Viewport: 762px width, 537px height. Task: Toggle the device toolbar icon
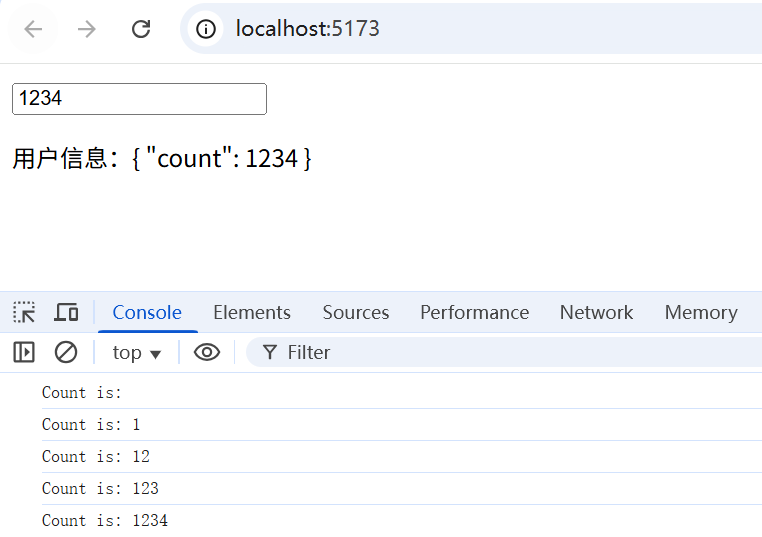point(66,312)
